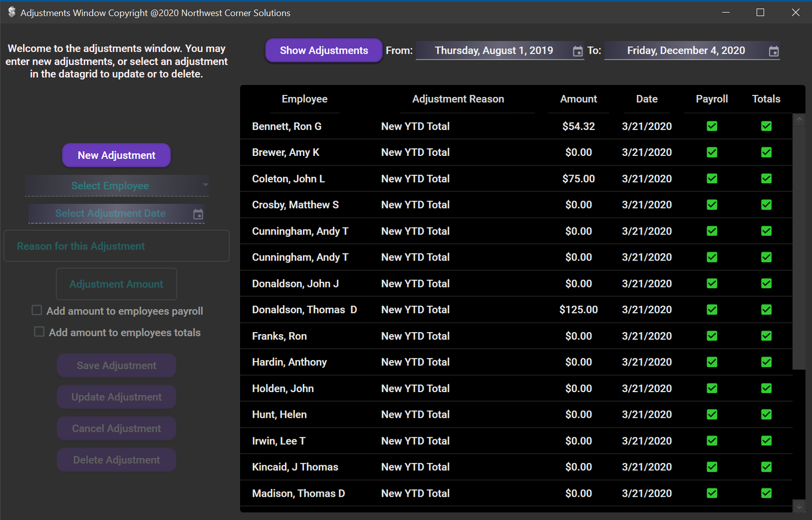Open the From date calendar picker icon
Image resolution: width=812 pixels, height=520 pixels.
pos(578,51)
